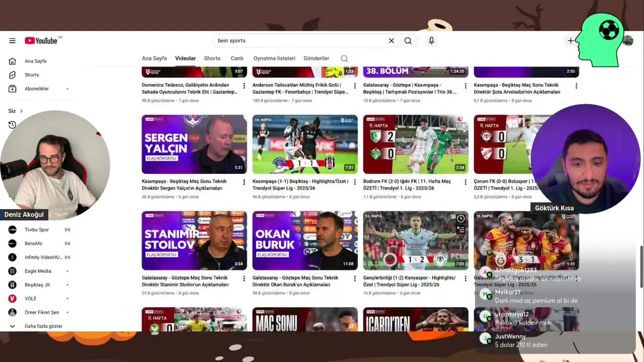Open Ömer Fikret Şen subscription channel
Screen dimensions: 644x362
[x=42, y=312]
